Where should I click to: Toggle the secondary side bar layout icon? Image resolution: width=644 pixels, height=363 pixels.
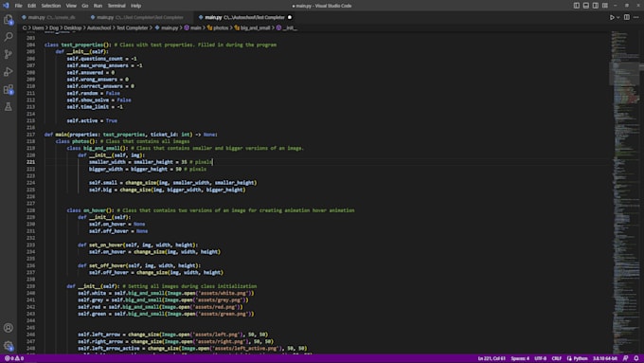[x=596, y=6]
